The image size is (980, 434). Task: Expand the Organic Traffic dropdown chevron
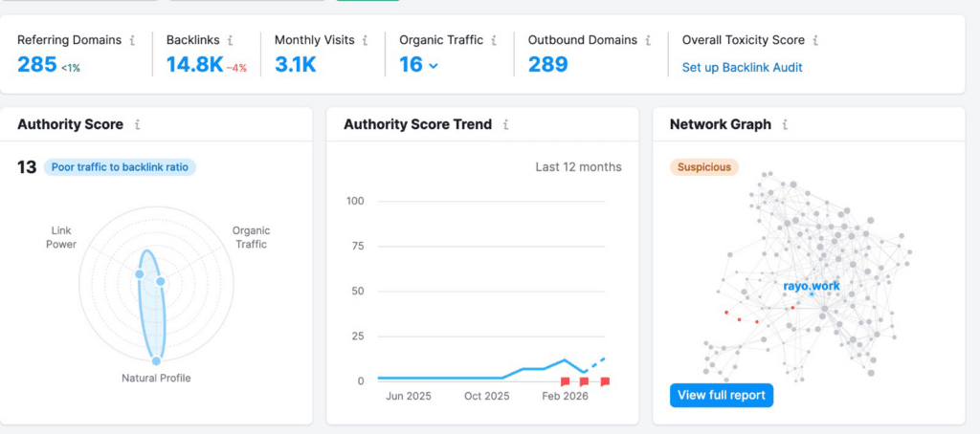(434, 66)
